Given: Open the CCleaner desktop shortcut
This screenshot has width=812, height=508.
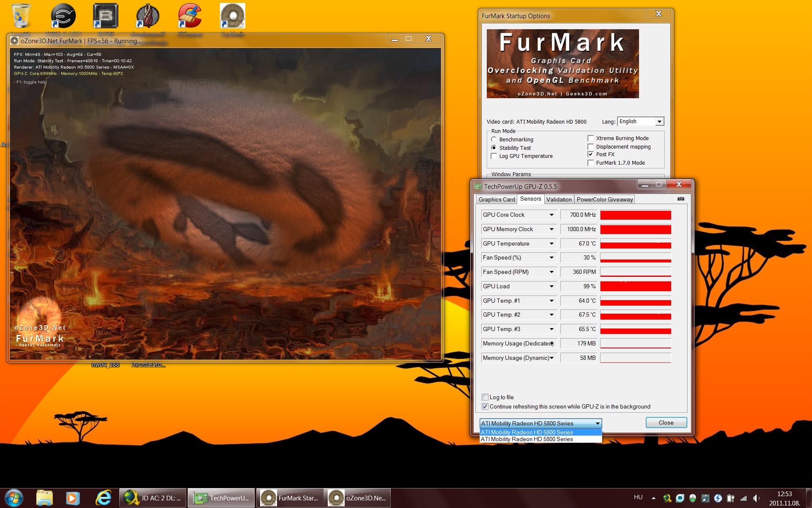Looking at the screenshot, I should point(190,16).
